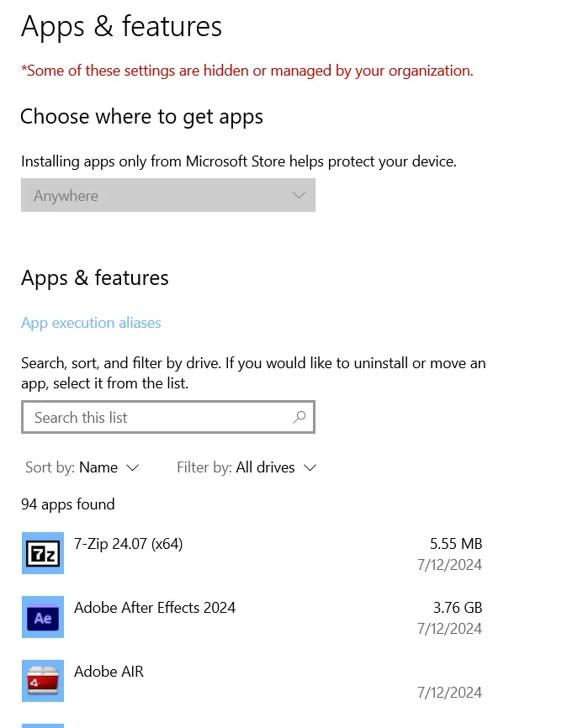
Task: Expand the chevron next to All drives
Action: (x=310, y=468)
